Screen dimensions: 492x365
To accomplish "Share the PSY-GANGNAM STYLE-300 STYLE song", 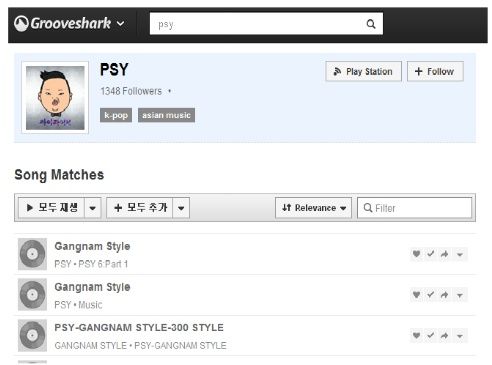I will click(x=445, y=335).
